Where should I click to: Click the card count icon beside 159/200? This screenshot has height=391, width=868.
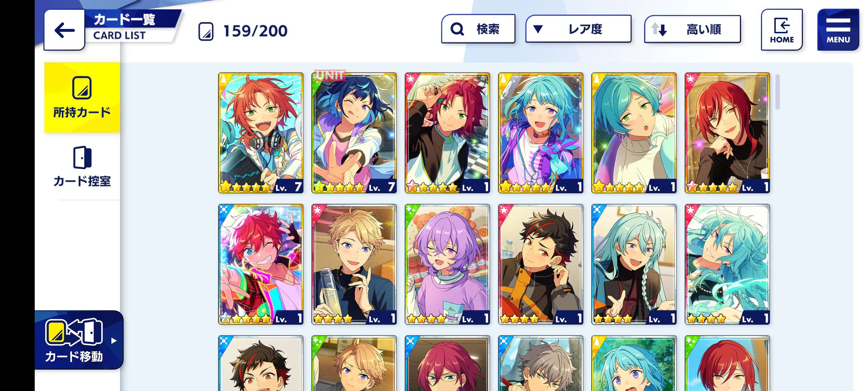(x=206, y=31)
